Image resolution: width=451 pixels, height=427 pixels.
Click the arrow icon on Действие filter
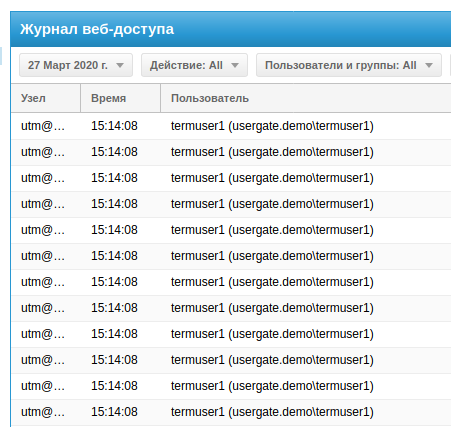(235, 65)
